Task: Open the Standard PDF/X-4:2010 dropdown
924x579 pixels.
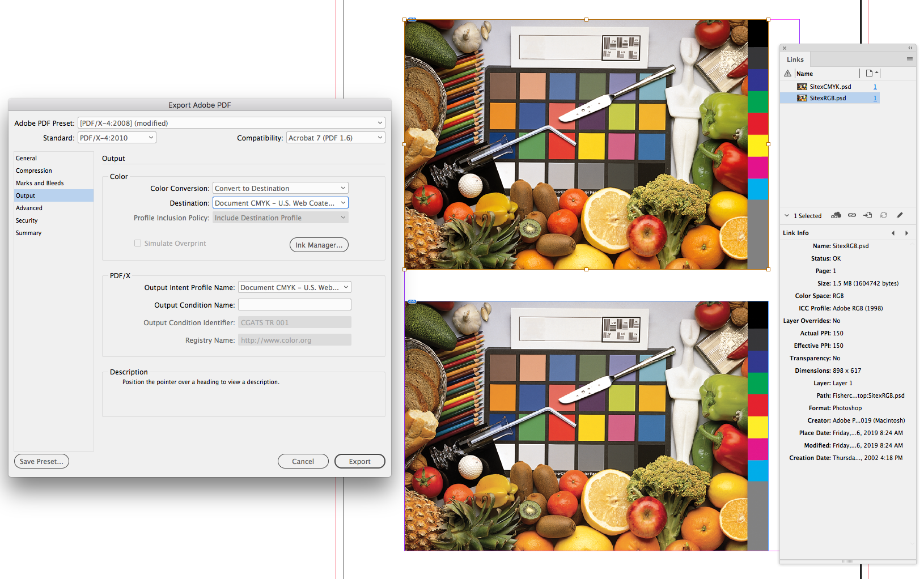Action: pyautogui.click(x=117, y=138)
